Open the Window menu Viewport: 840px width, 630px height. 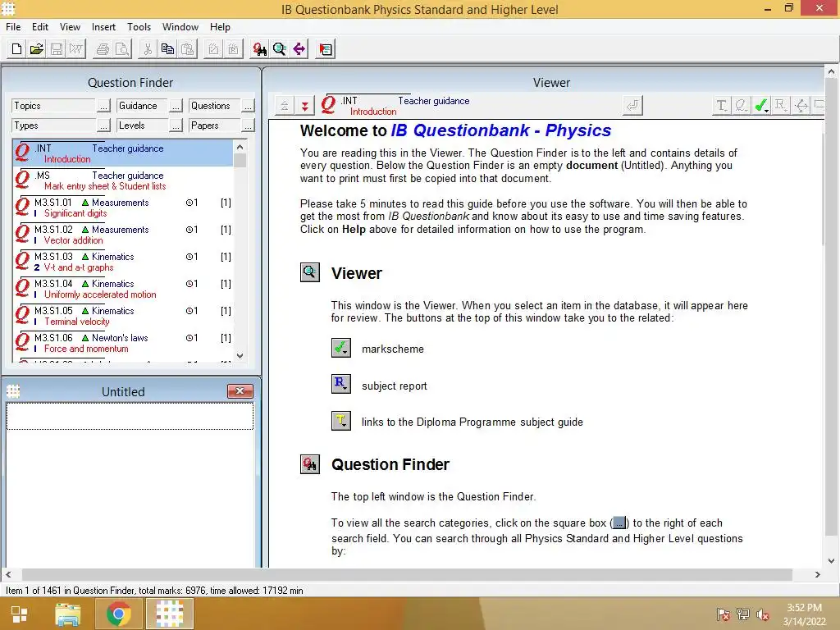(x=180, y=27)
